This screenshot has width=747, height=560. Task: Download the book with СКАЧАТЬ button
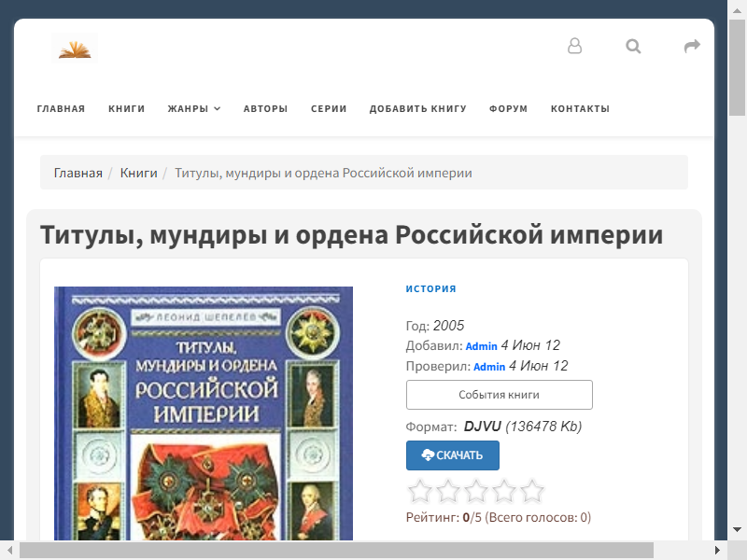point(453,455)
